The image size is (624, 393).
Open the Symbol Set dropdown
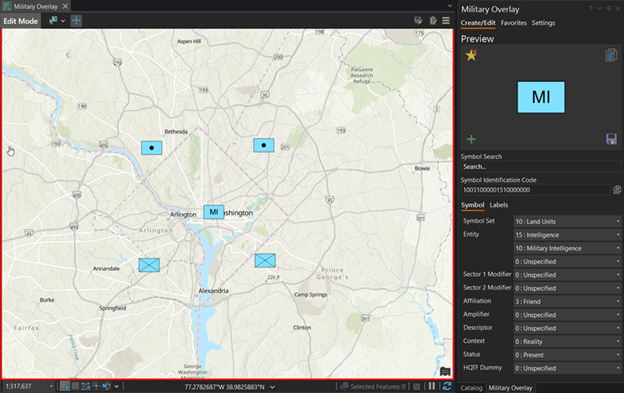click(x=568, y=222)
